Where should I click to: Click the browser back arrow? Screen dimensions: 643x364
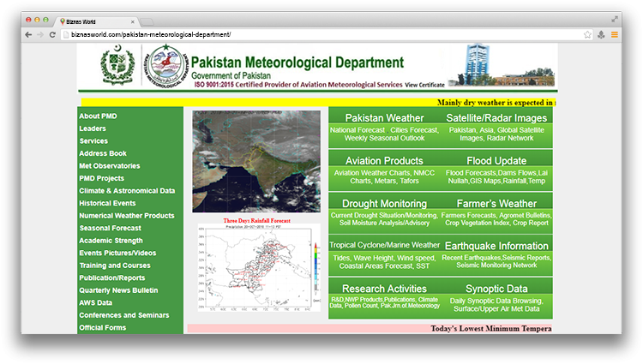[28, 34]
